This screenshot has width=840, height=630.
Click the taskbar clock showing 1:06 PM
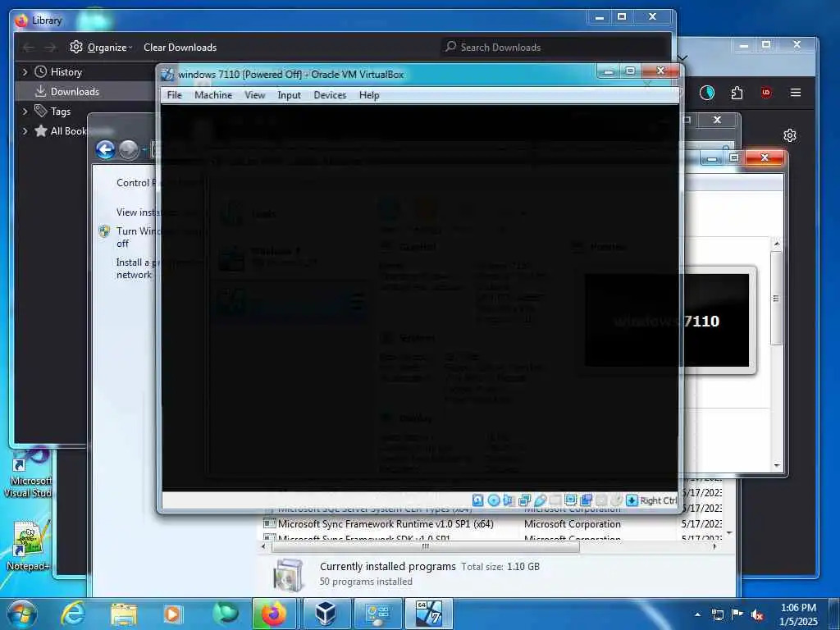(x=798, y=614)
